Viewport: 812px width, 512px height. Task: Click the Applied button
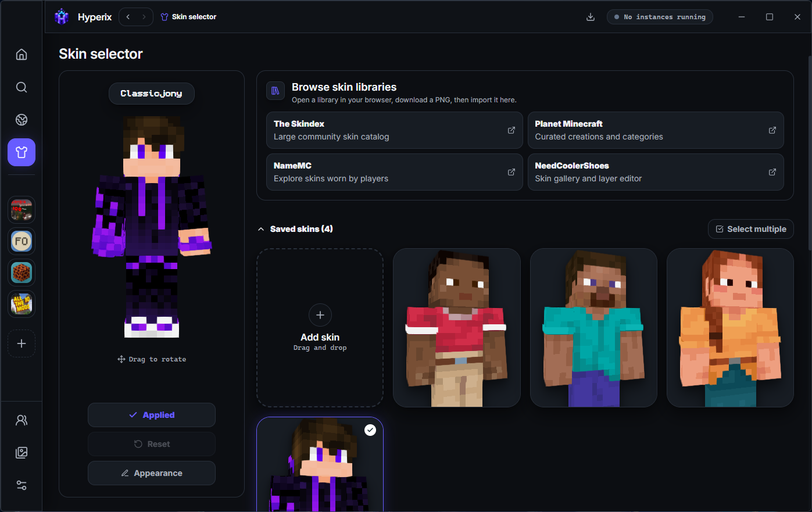click(x=152, y=415)
